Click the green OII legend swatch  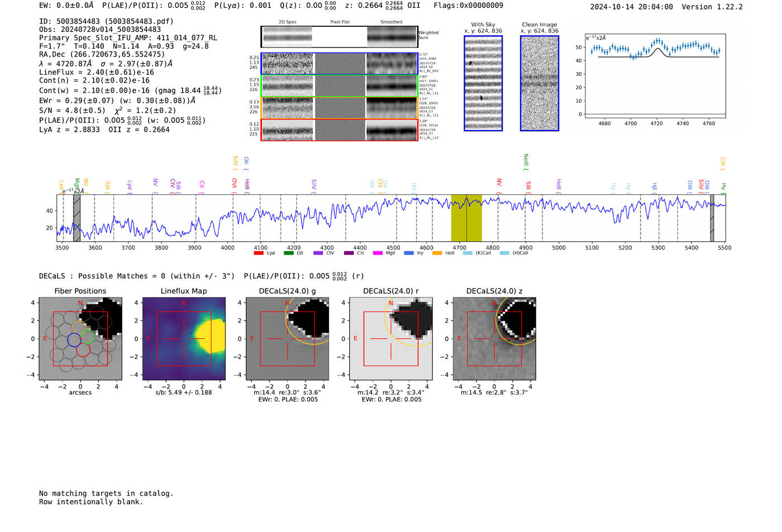pos(288,253)
